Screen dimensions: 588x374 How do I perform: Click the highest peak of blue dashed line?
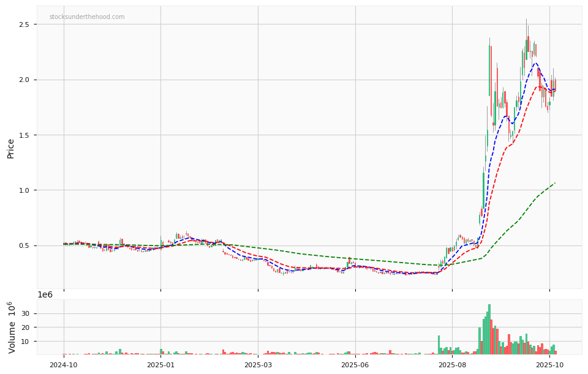[x=535, y=63]
